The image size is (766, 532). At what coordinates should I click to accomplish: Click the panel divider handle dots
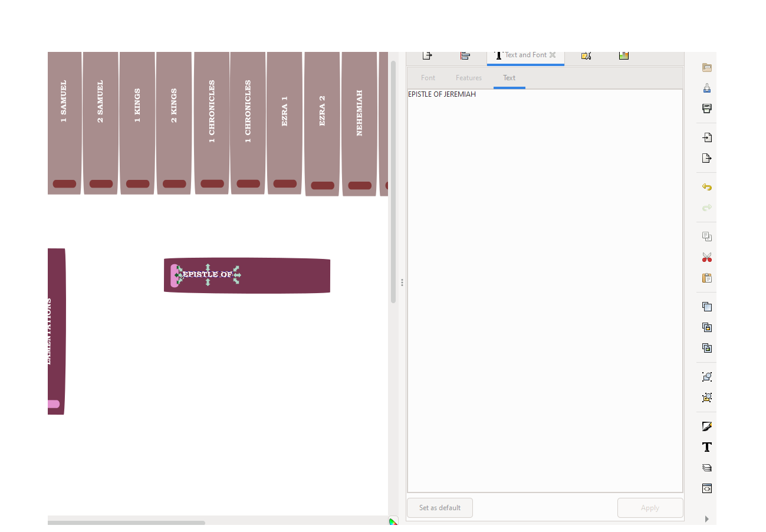402,283
